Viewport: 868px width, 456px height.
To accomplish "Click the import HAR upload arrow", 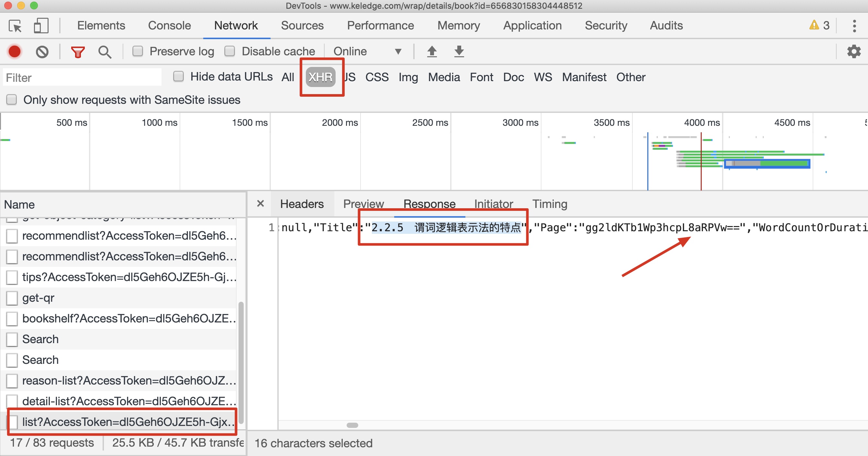I will pos(432,51).
